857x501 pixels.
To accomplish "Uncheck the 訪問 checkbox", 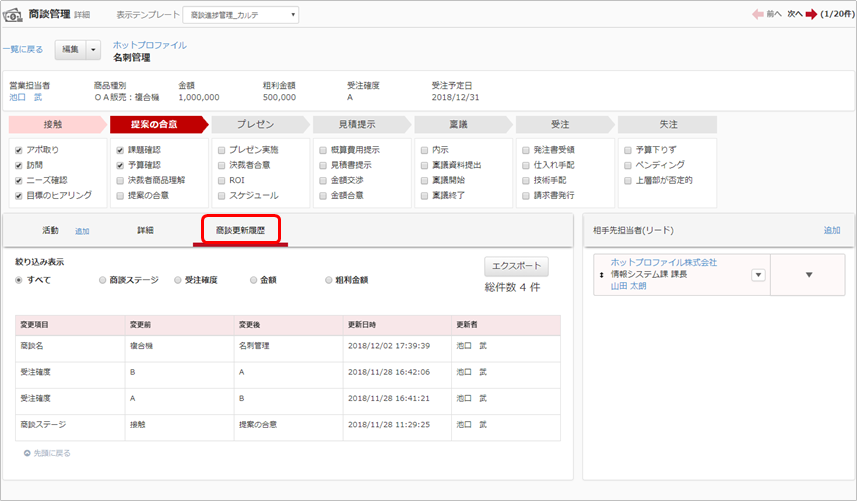I will 19,166.
